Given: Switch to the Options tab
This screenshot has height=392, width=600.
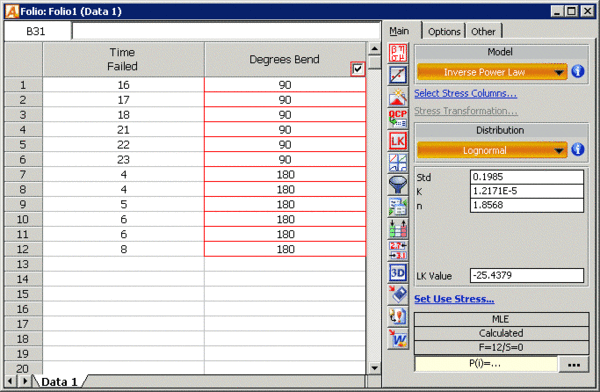Looking at the screenshot, I should click(x=444, y=31).
